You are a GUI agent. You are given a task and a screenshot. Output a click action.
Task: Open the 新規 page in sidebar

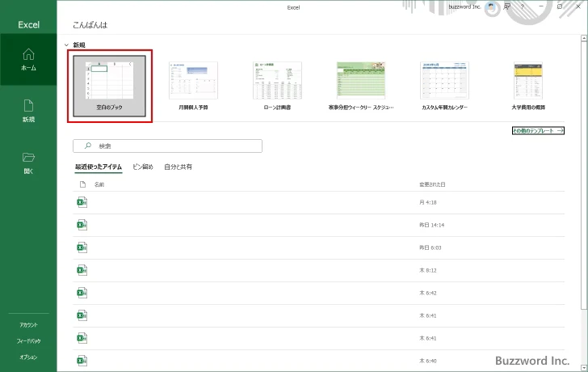(x=28, y=111)
